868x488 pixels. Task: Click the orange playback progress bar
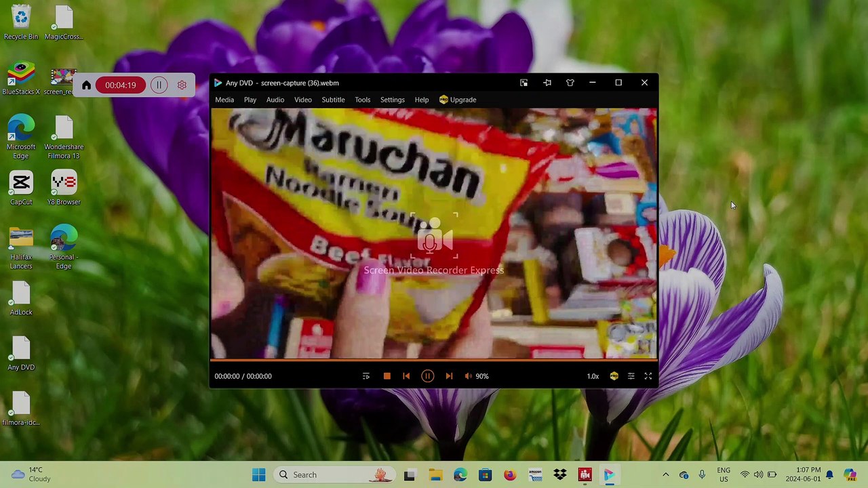[434, 359]
